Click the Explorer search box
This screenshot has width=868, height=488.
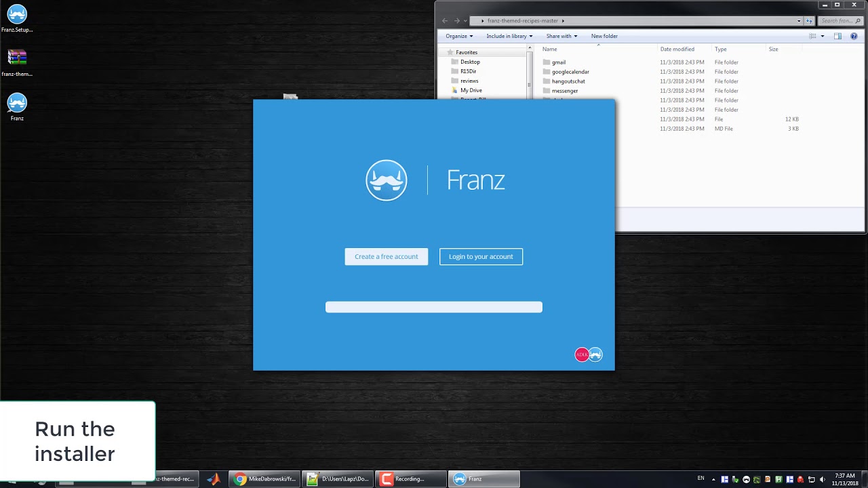point(840,21)
